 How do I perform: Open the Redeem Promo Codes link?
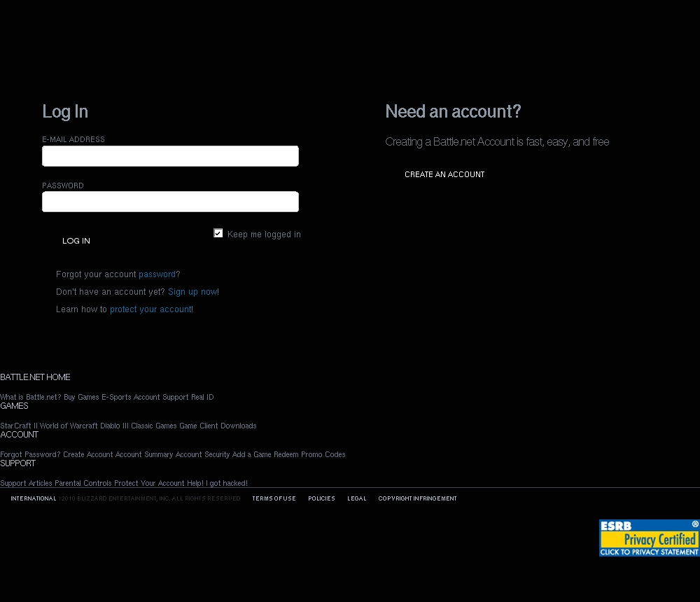[309, 454]
